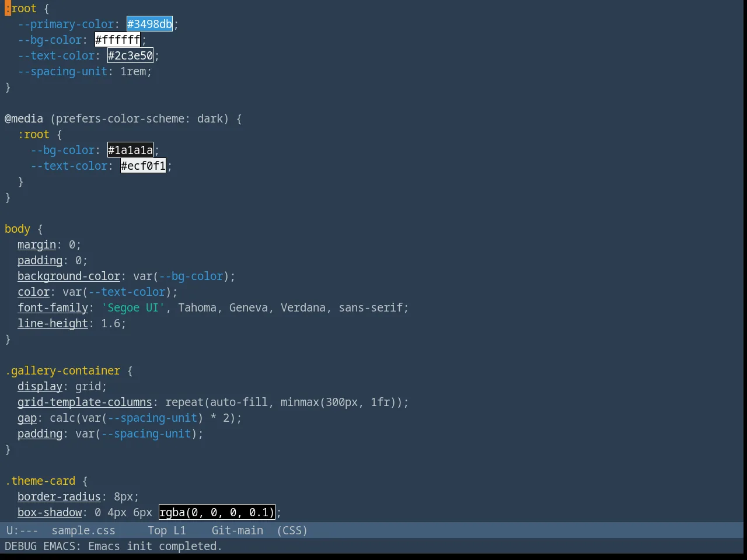Click the (CSS) major mode indicator
The image size is (747, 560).
click(292, 530)
